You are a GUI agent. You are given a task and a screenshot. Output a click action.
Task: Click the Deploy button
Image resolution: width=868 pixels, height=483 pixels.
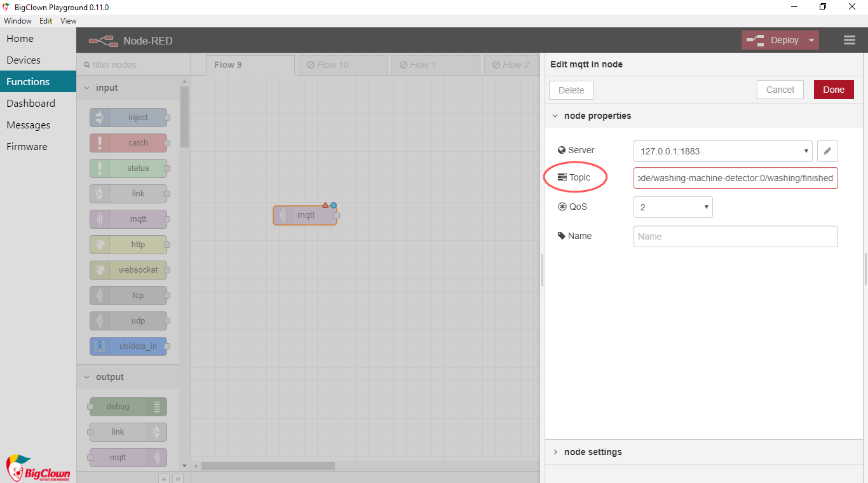[773, 40]
